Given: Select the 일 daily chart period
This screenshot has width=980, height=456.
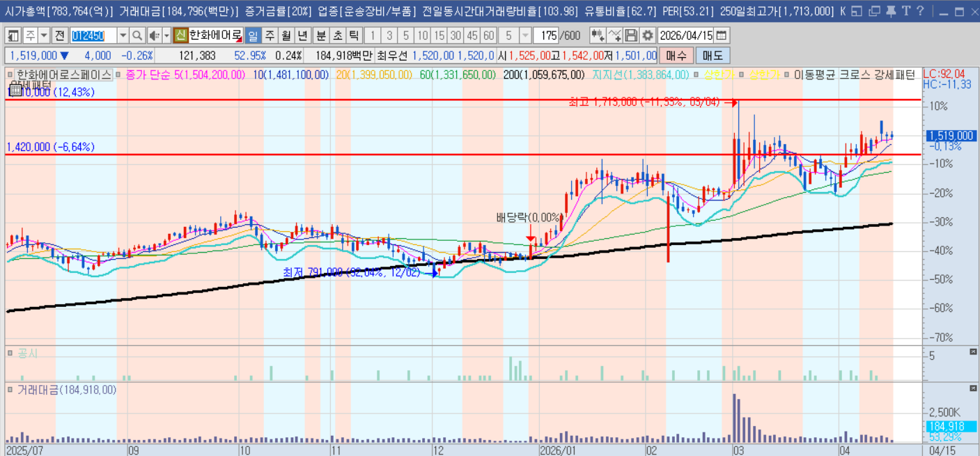Looking at the screenshot, I should [x=252, y=36].
